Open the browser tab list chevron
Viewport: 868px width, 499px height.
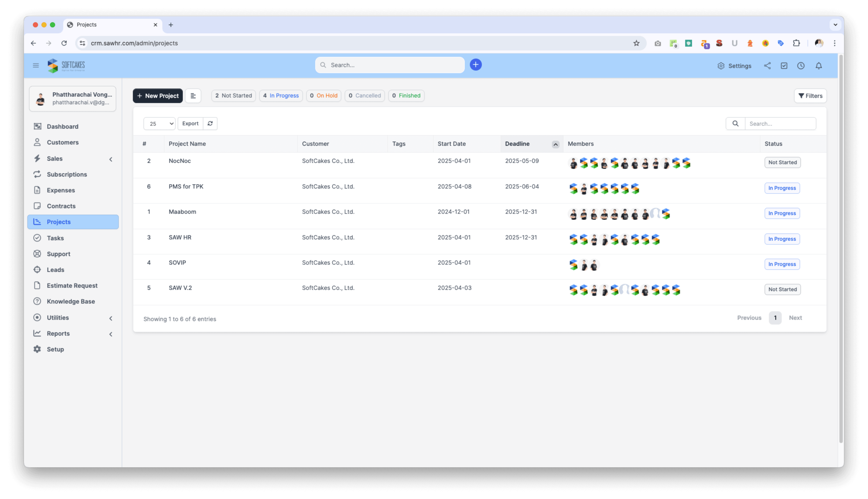pos(835,25)
